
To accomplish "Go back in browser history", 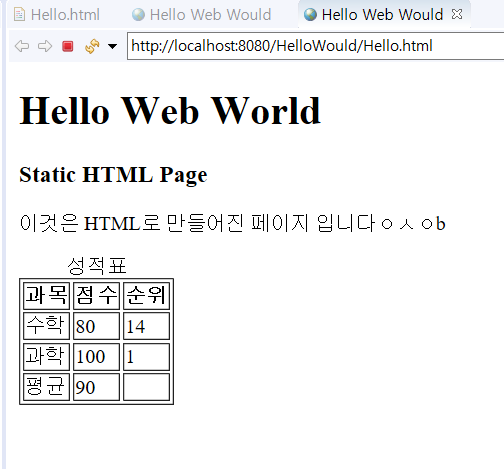I will [22, 46].
